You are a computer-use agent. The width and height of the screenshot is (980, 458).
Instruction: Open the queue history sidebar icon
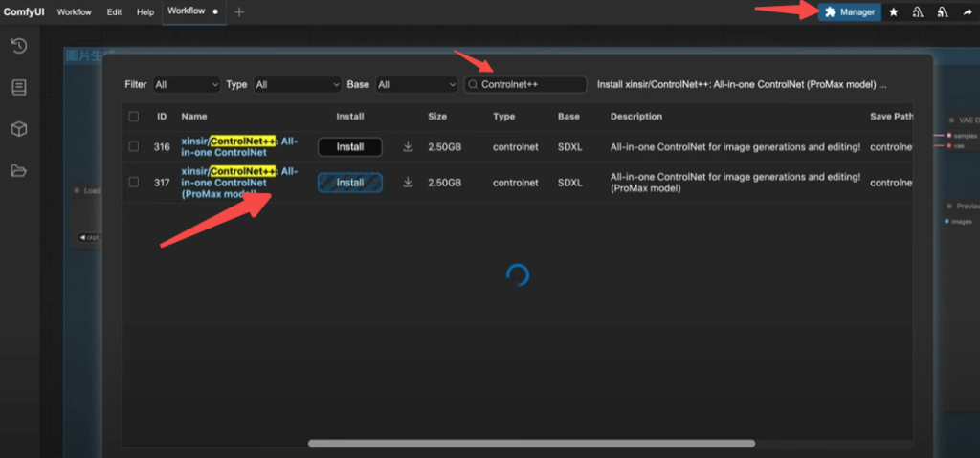pos(19,46)
